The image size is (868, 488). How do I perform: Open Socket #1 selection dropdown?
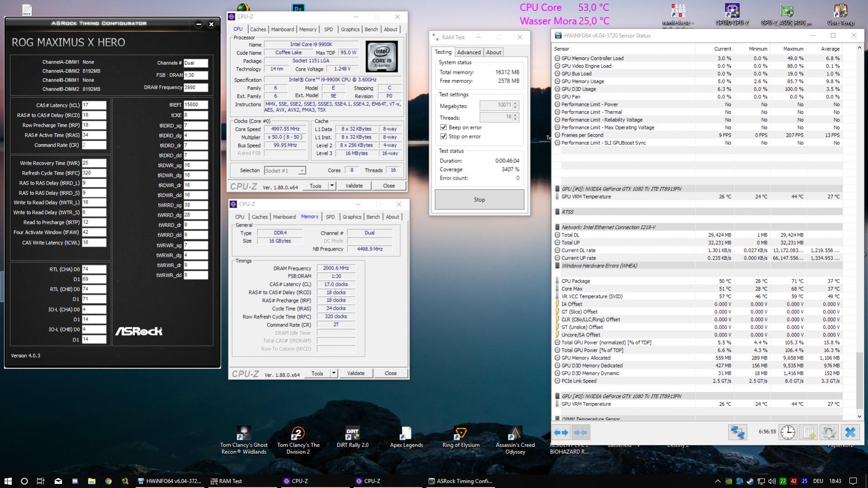[285, 171]
